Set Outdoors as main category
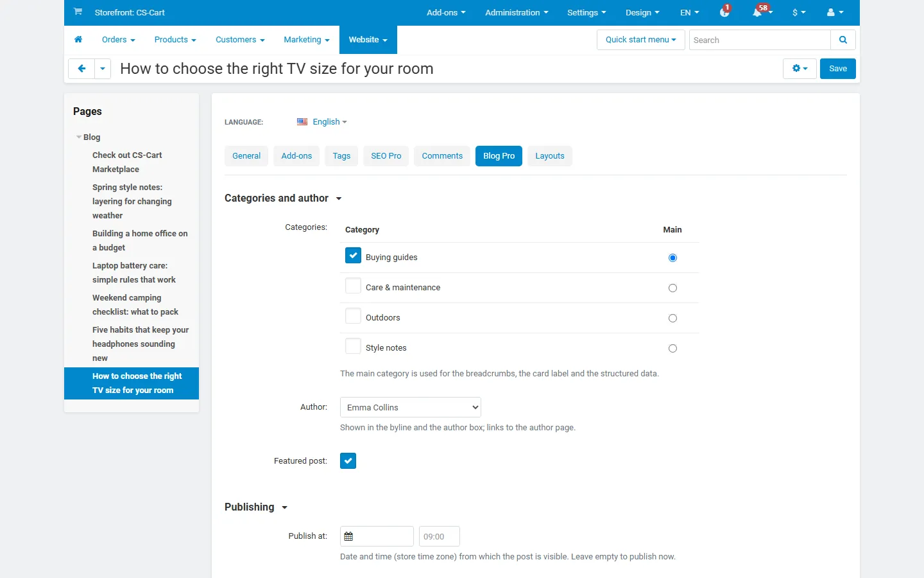 [672, 318]
